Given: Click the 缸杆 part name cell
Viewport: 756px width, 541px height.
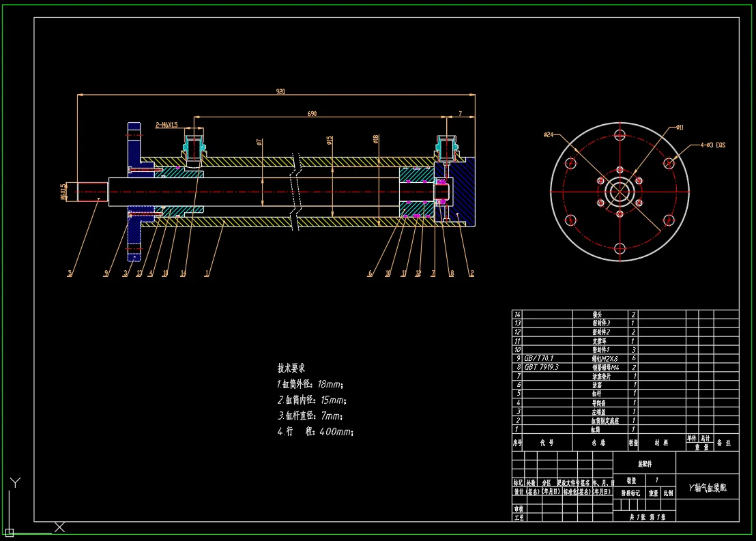Looking at the screenshot, I should pos(597,394).
